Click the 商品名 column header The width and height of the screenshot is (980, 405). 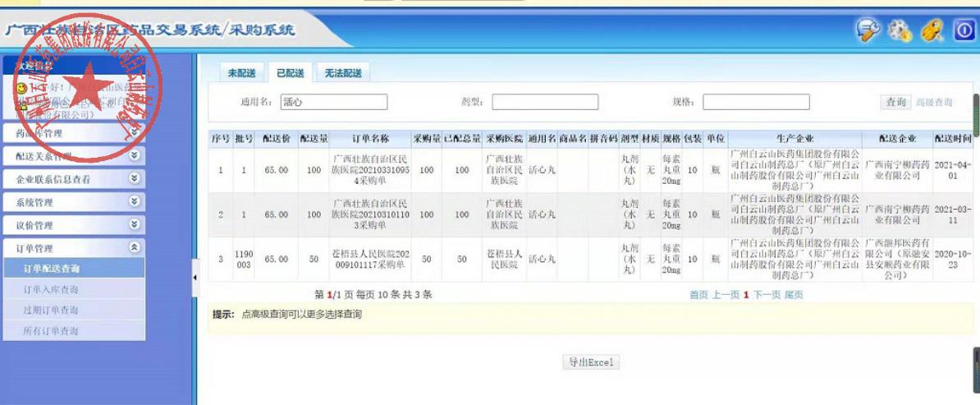573,138
